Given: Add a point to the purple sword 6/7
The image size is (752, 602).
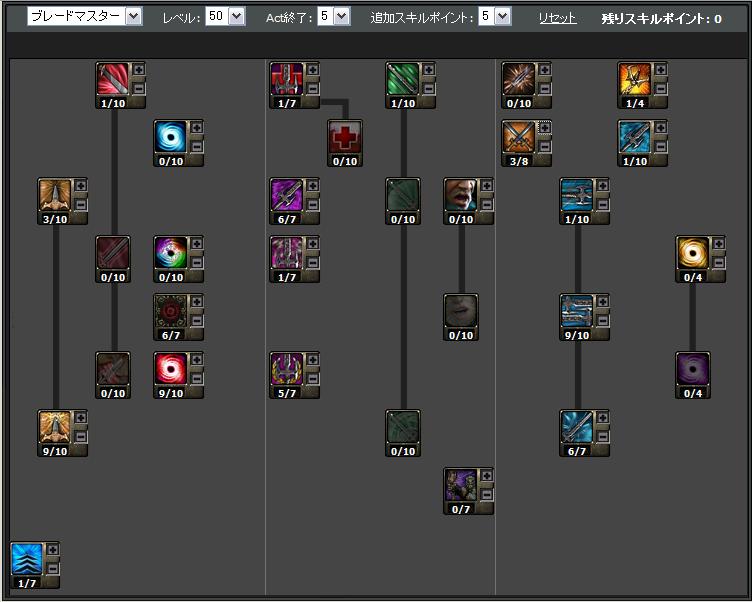Looking at the screenshot, I should point(313,186).
